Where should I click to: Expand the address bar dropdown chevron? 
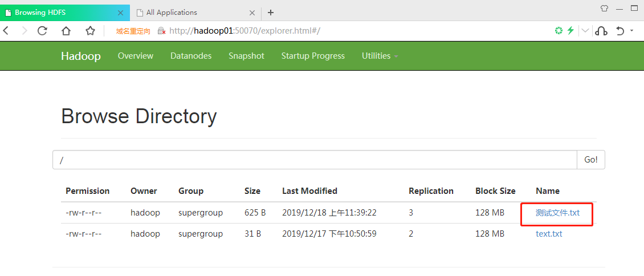[585, 31]
